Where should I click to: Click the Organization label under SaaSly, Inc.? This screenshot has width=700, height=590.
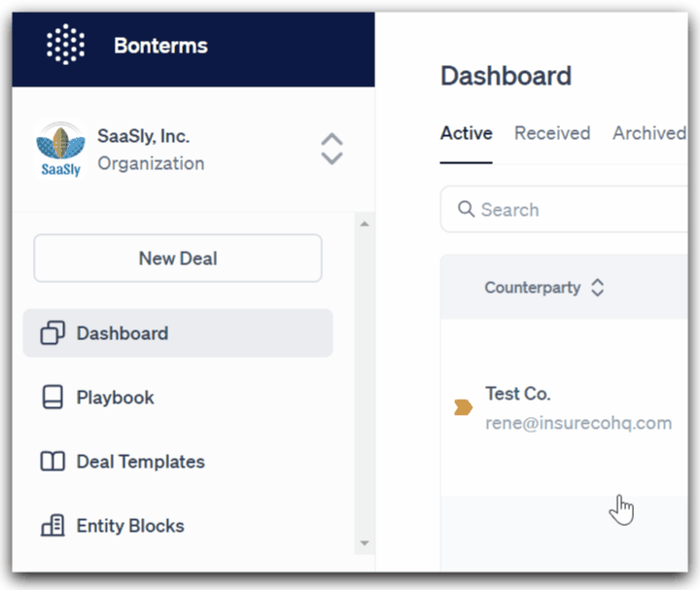(151, 164)
